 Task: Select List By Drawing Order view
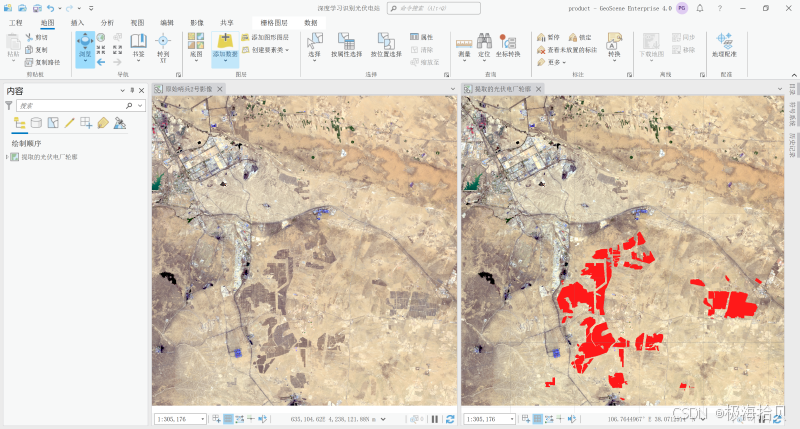[x=19, y=123]
